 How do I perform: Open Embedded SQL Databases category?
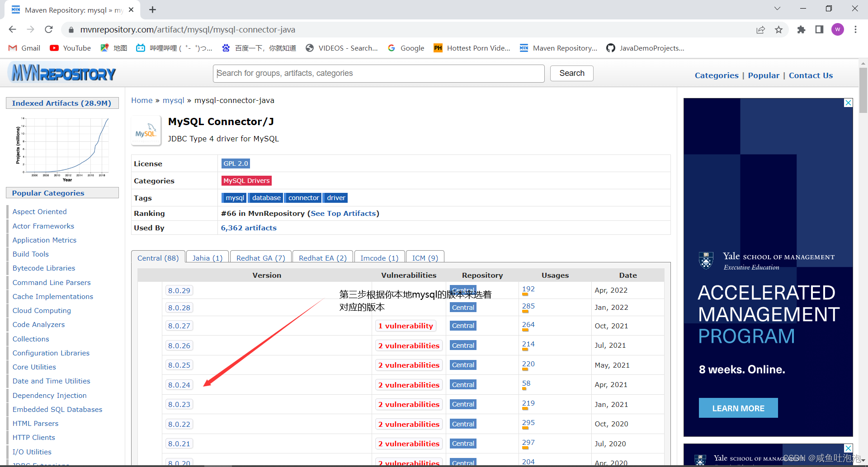[57, 409]
